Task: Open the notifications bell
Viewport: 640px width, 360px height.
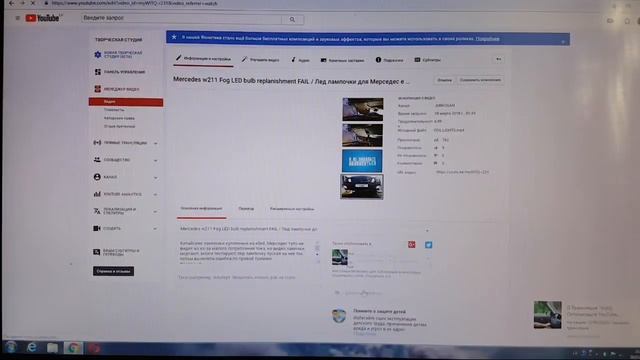Action: click(x=627, y=21)
